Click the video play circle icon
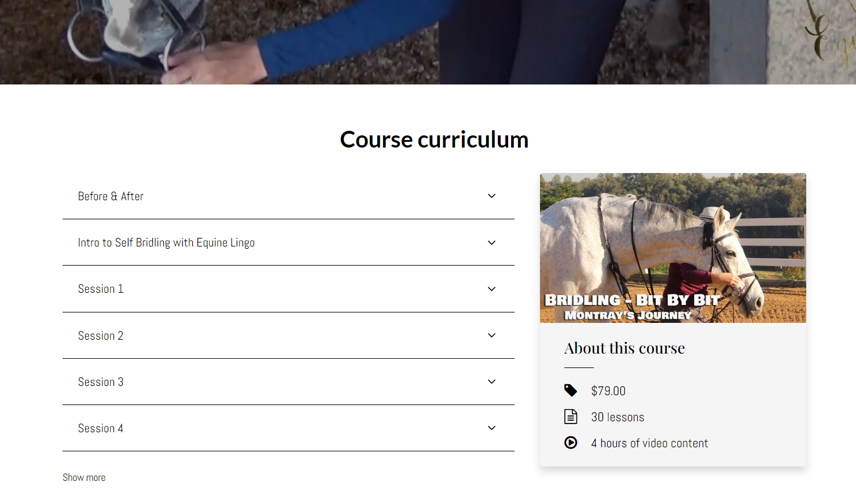The height and width of the screenshot is (504, 856). click(x=571, y=443)
